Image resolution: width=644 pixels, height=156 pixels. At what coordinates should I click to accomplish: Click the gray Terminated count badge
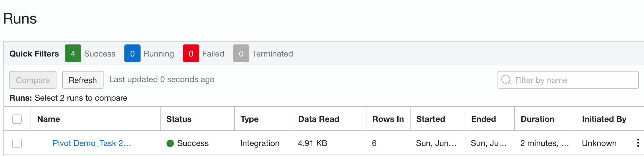[241, 54]
